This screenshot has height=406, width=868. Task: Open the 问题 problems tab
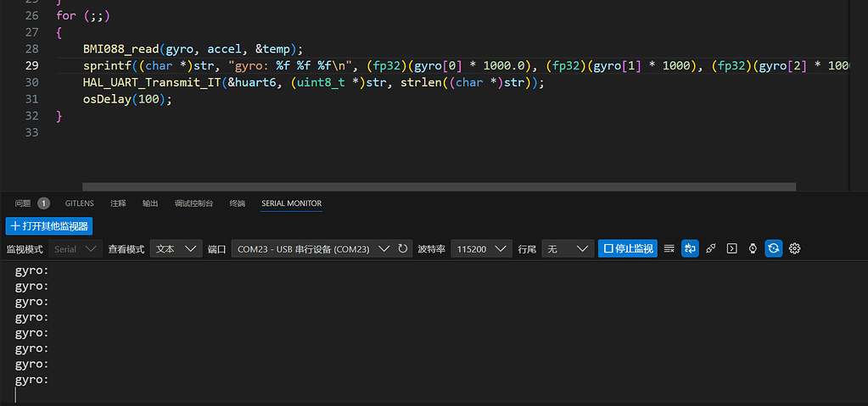coord(23,203)
